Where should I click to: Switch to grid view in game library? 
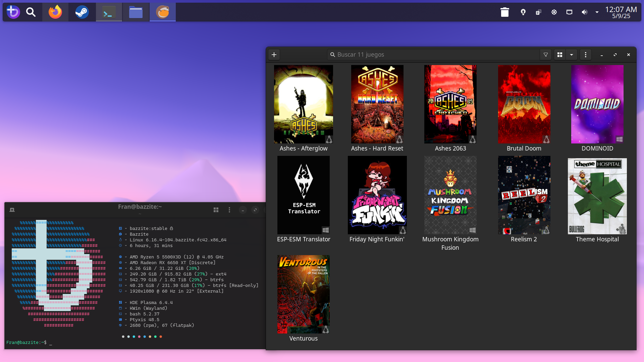(x=560, y=55)
